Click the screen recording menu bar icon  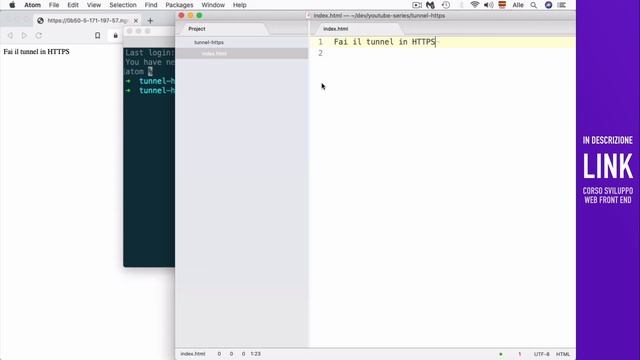(x=417, y=5)
